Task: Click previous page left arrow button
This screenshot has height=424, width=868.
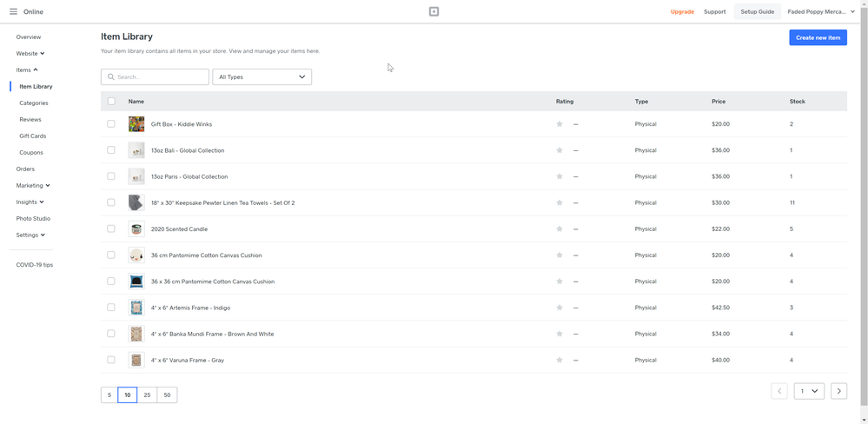Action: tap(779, 391)
